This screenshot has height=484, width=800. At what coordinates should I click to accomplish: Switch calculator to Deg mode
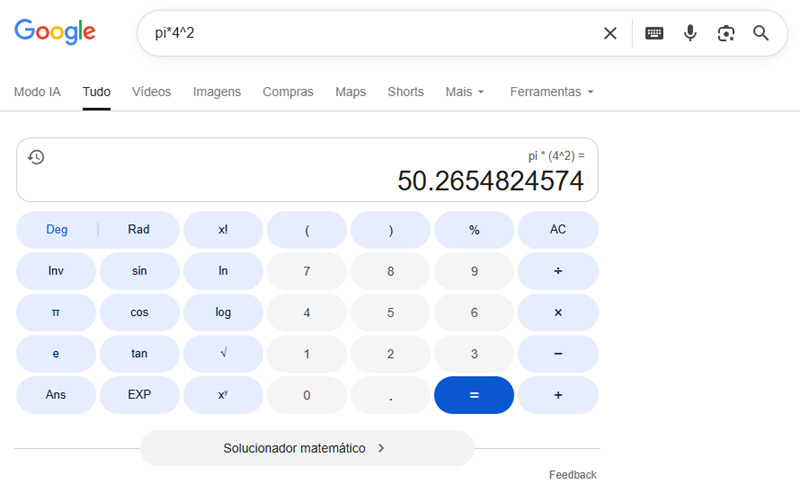pyautogui.click(x=57, y=230)
